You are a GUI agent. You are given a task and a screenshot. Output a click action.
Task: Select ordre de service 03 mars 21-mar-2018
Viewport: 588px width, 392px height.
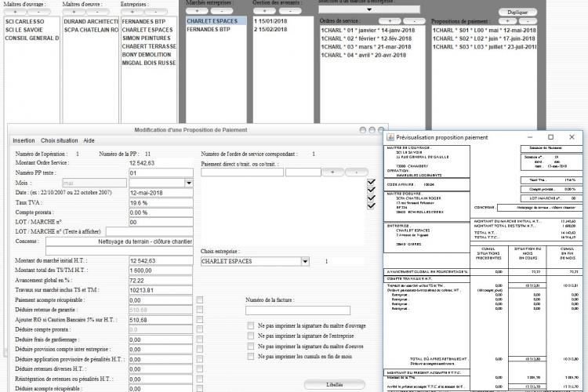(372, 47)
